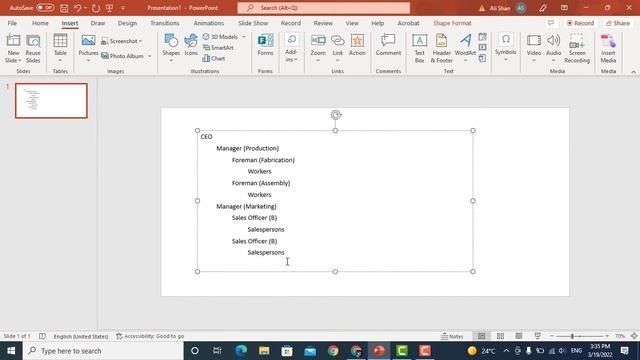Switch to Slide Sorter view

[x=500, y=336]
